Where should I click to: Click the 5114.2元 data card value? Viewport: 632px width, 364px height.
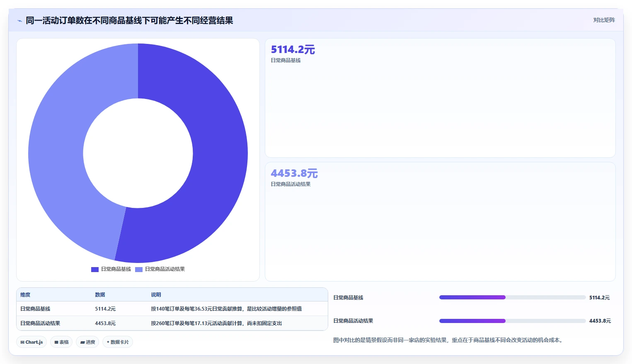point(293,50)
